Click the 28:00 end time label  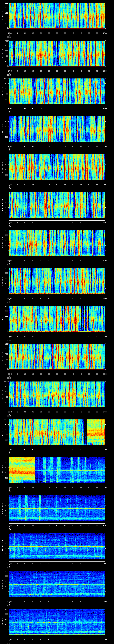click(x=105, y=450)
